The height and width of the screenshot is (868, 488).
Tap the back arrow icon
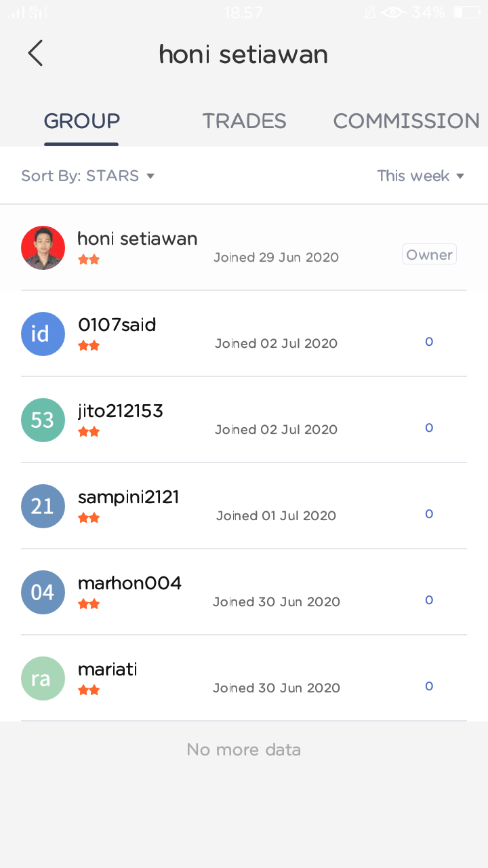pos(35,53)
